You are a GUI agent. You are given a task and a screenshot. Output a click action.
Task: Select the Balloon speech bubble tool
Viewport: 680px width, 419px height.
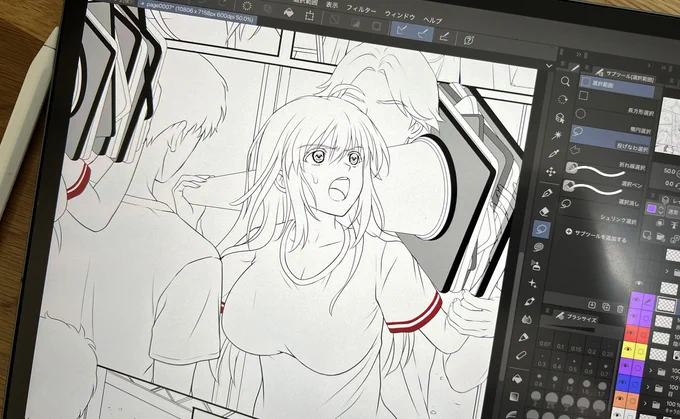538,247
